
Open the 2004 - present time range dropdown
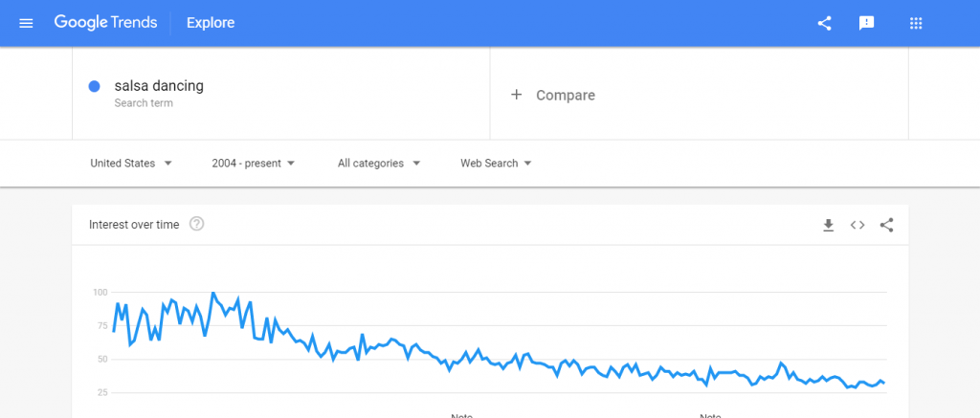[254, 164]
